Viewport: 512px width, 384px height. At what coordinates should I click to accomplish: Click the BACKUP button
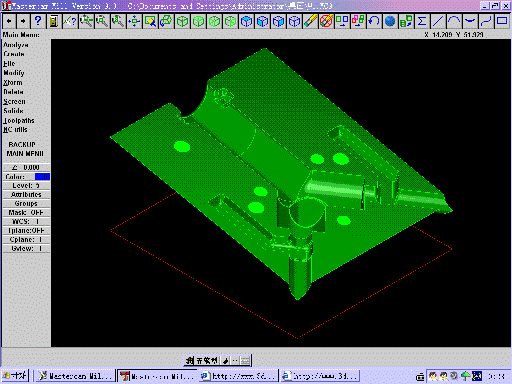point(22,145)
